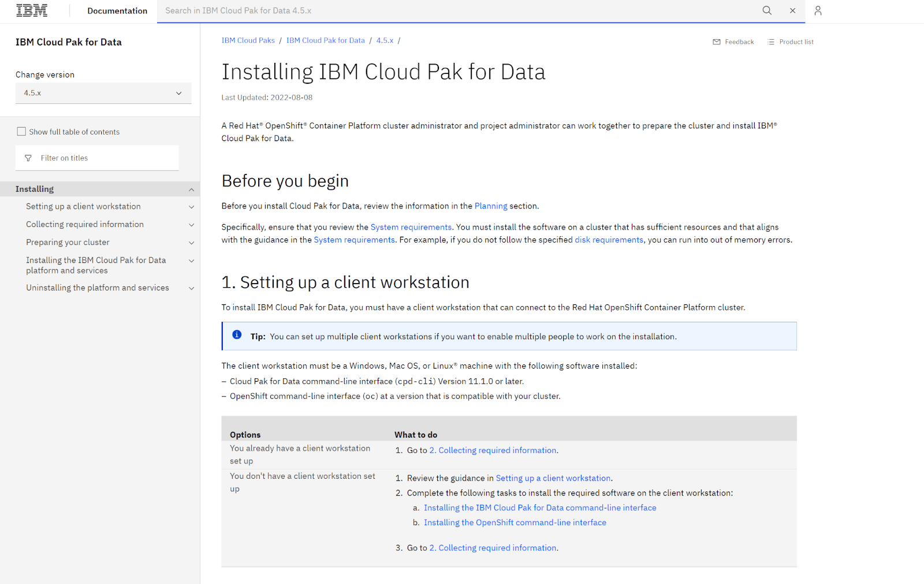Click the search magnifier icon
The image size is (924, 584).
(x=767, y=10)
